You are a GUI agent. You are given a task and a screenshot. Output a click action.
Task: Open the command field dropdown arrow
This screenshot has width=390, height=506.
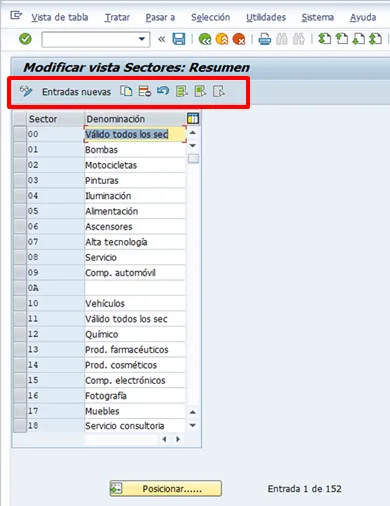pyautogui.click(x=142, y=39)
